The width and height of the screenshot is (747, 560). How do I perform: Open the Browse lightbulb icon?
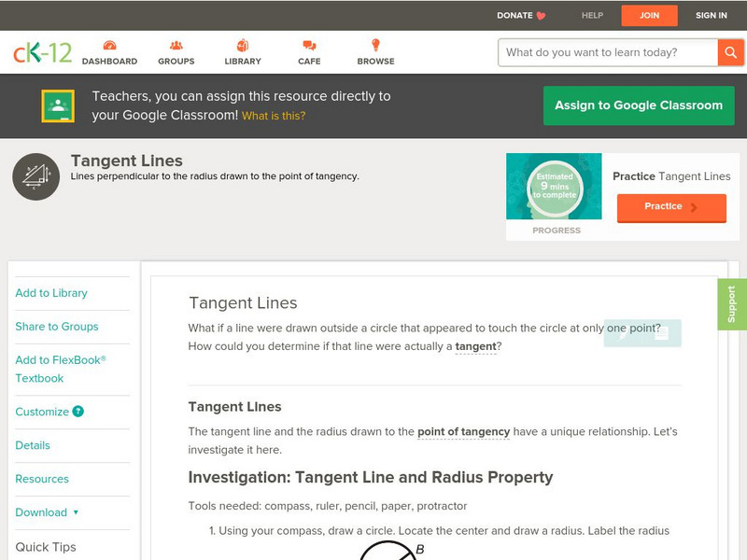(376, 45)
